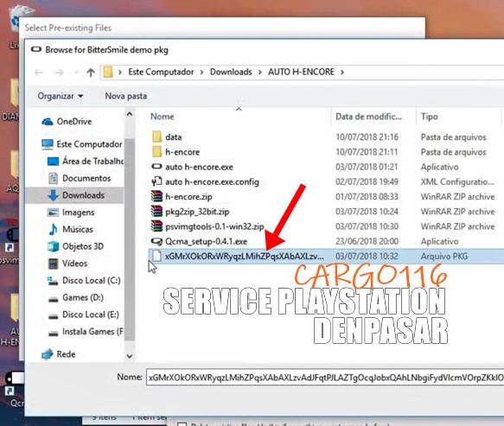Click the blue Downloads arrow icon
The image size is (504, 426).
pyautogui.click(x=53, y=195)
